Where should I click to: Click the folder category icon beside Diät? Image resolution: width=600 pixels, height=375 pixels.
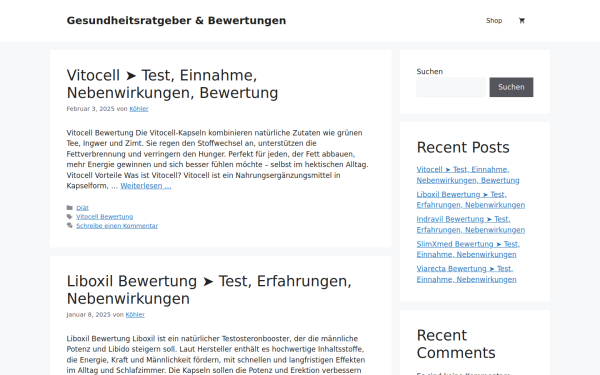click(x=70, y=208)
